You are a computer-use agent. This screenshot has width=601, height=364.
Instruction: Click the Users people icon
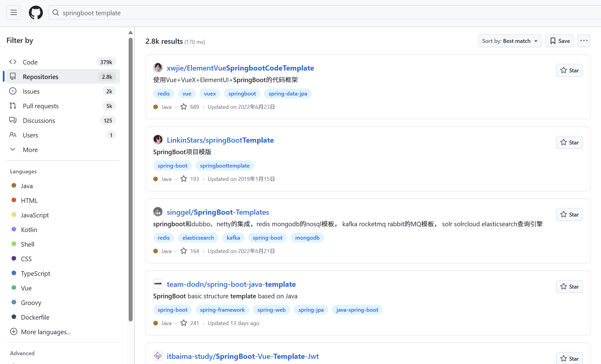pos(13,135)
